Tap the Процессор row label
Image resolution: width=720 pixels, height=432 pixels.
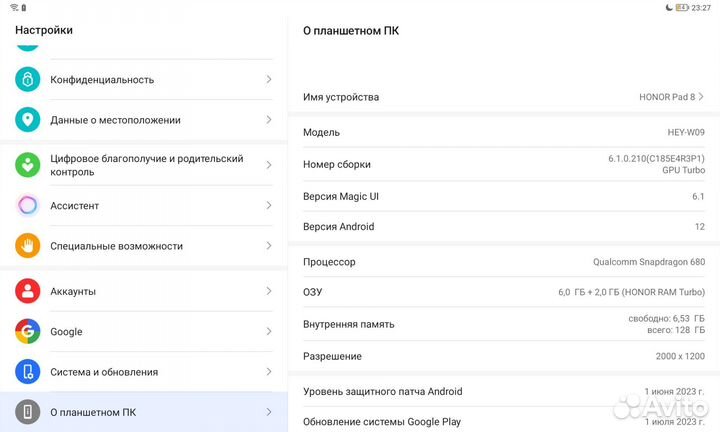(x=329, y=262)
